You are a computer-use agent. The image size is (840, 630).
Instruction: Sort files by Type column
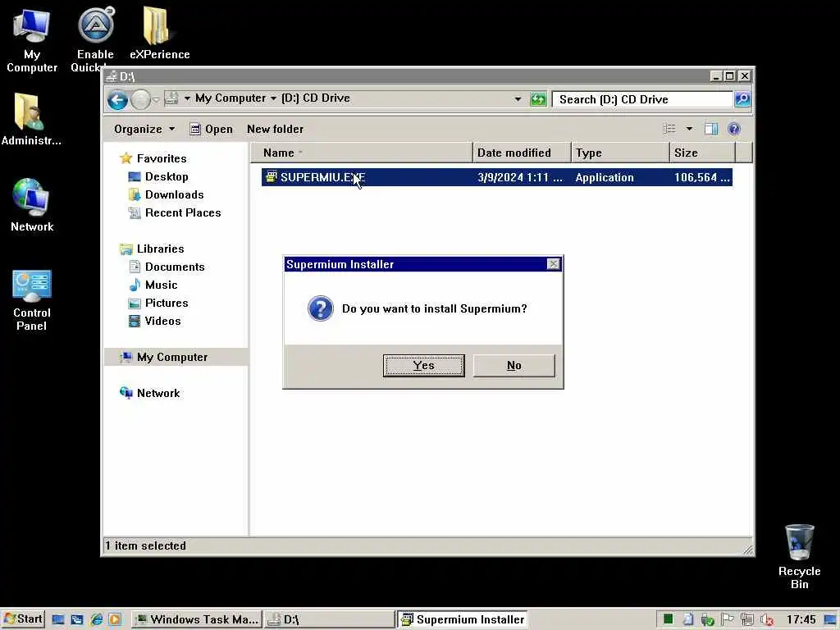click(620, 153)
